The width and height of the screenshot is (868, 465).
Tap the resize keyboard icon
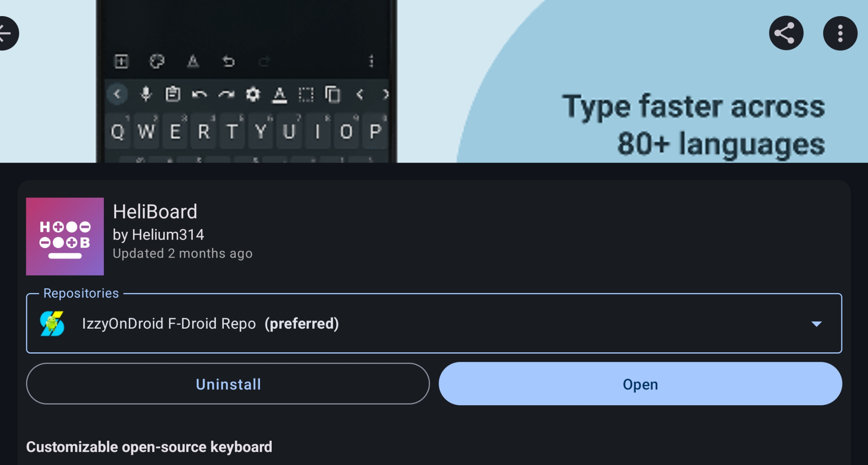(122, 61)
